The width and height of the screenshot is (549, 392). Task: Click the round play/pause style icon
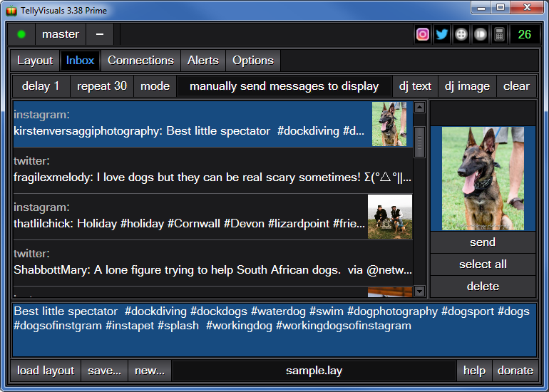(x=481, y=34)
